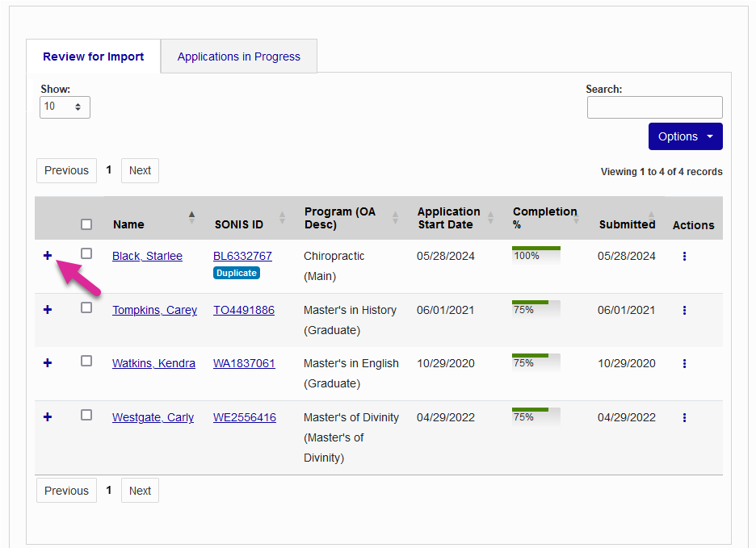The image size is (756, 548).
Task: Sort by Application Start Date arrow
Action: pos(491,218)
